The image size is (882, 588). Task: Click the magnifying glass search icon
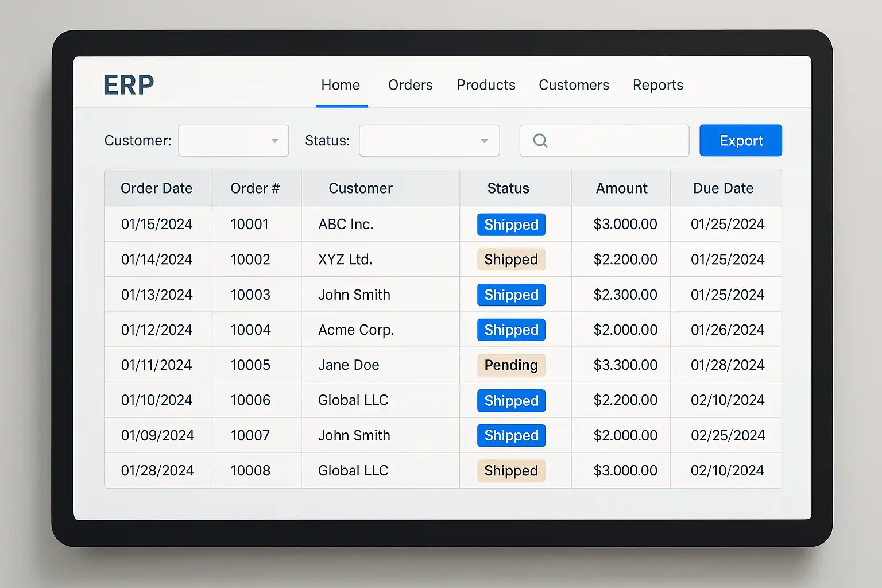pos(540,141)
